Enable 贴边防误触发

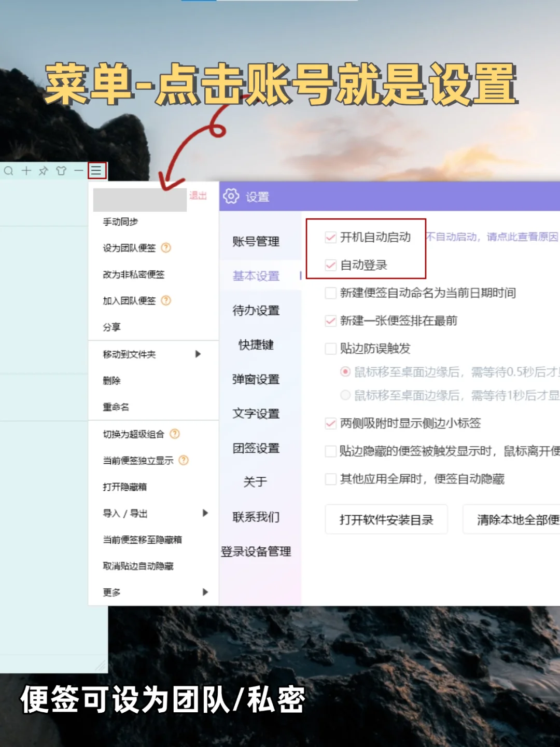point(330,349)
